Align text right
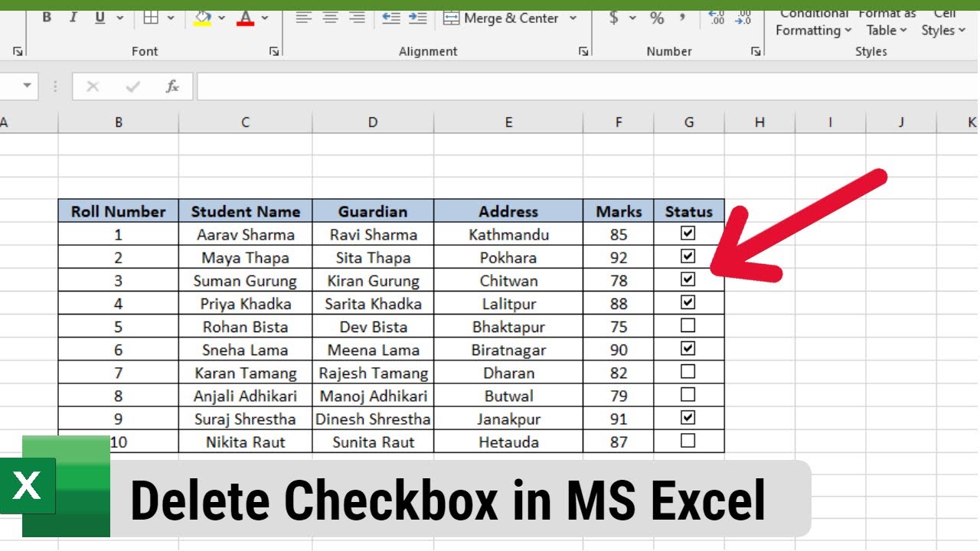 click(x=357, y=17)
